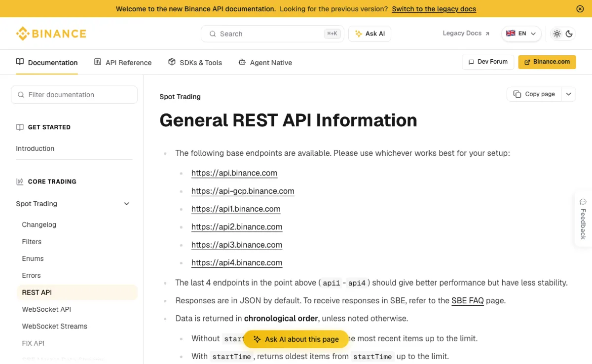592x364 pixels.
Task: Click the filter field magnifier icon
Action: (21, 95)
